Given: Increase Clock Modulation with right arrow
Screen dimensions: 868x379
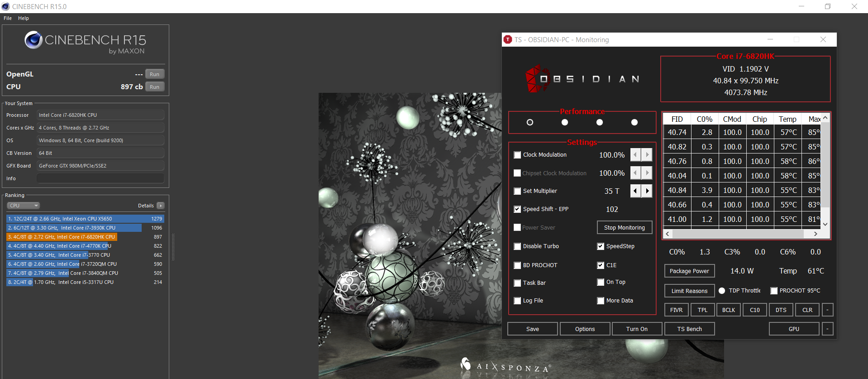Looking at the screenshot, I should tap(647, 155).
